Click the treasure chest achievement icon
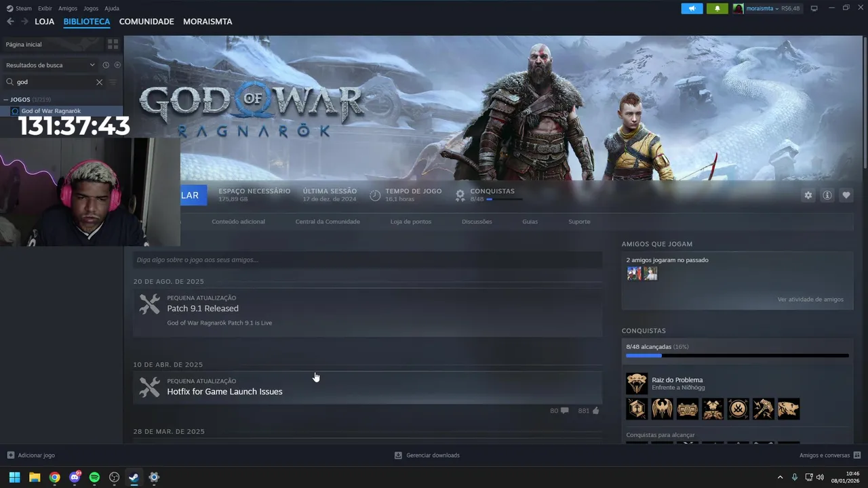The width and height of the screenshot is (868, 488). click(x=688, y=409)
